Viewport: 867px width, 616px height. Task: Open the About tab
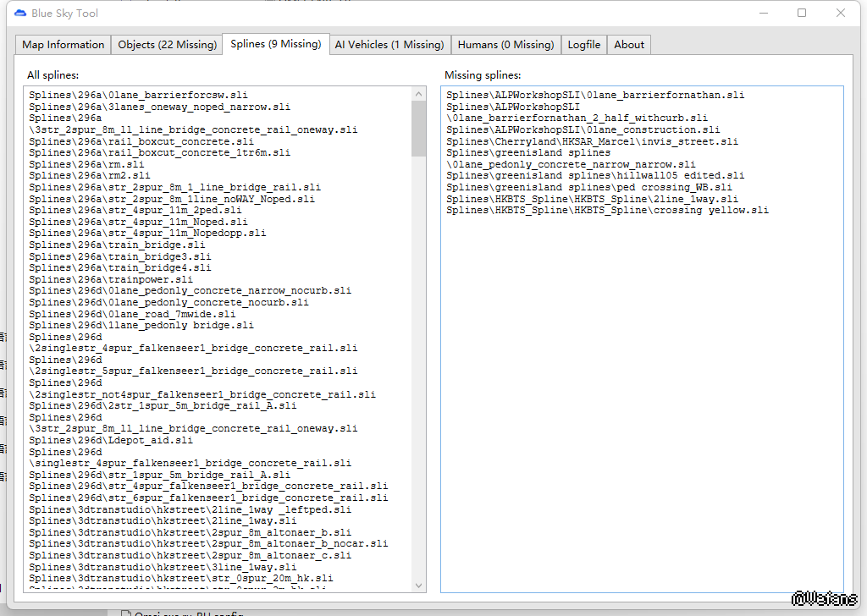pyautogui.click(x=629, y=45)
